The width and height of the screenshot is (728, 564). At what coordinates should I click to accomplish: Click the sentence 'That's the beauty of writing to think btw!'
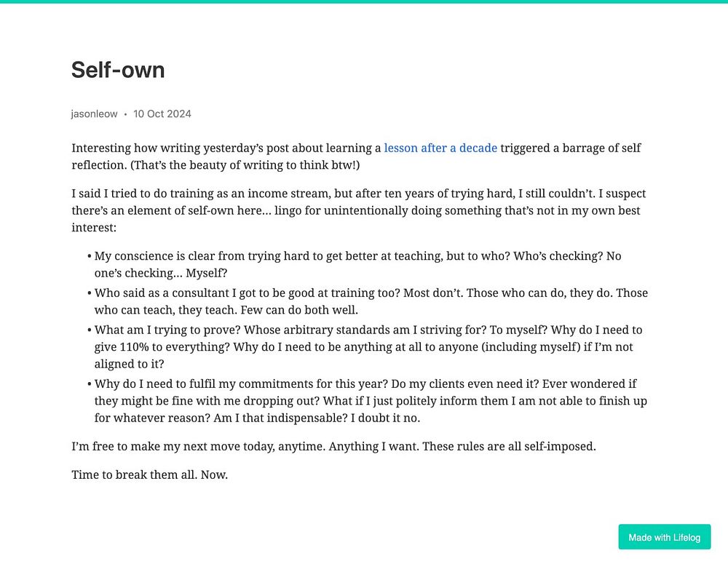(x=245, y=165)
